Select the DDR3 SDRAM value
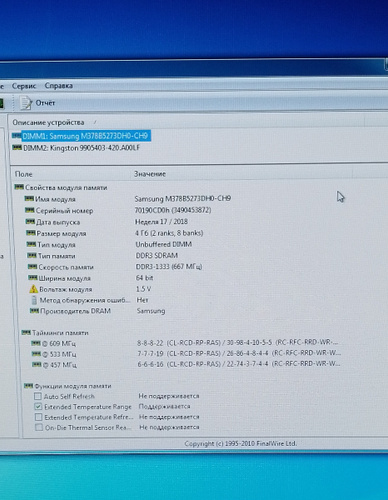The height and width of the screenshot is (500, 388). (x=157, y=255)
